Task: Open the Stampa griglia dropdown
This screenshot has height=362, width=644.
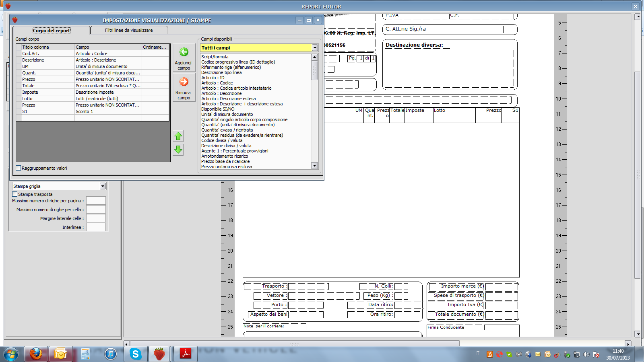Action: click(103, 186)
